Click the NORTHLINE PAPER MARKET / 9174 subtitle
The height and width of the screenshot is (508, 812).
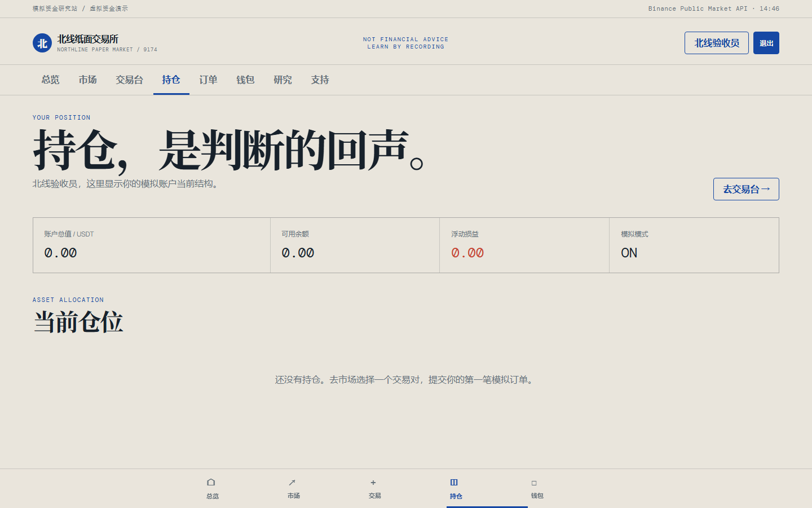tap(107, 50)
